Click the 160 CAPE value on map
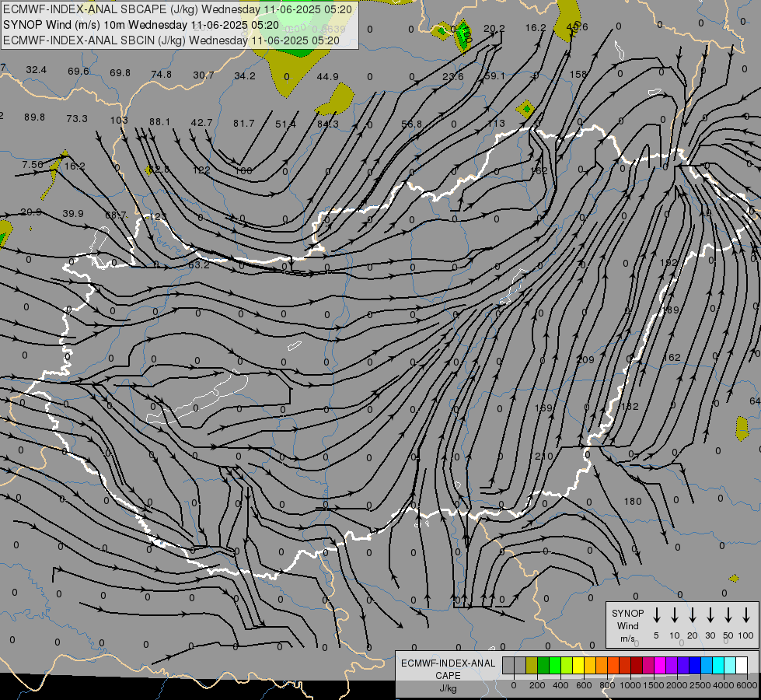 243,170
